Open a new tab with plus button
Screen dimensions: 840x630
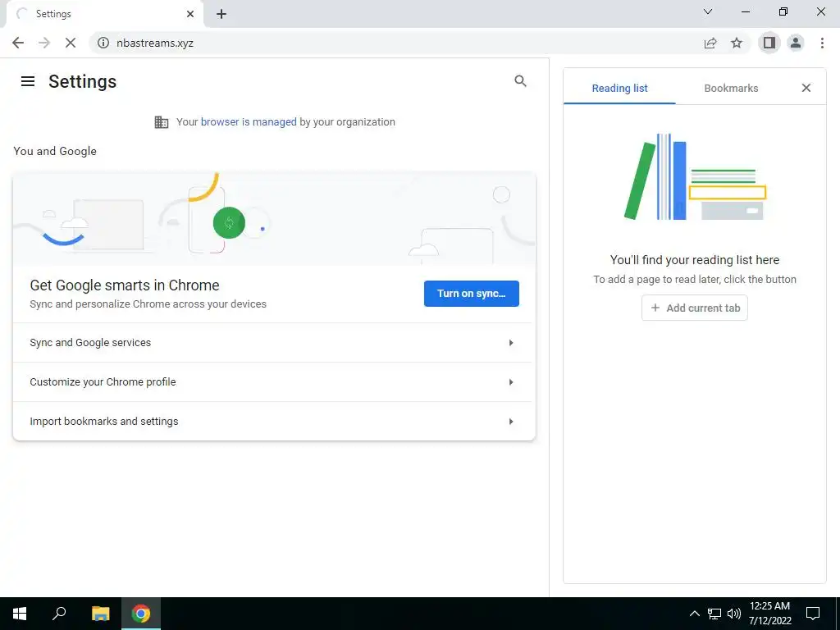[x=221, y=14]
